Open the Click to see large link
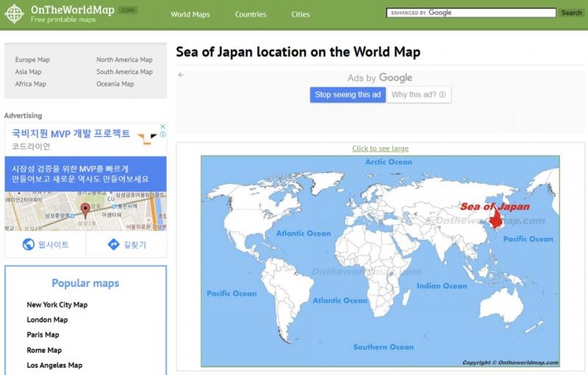Viewport: 588px width, 375px height. tap(380, 149)
